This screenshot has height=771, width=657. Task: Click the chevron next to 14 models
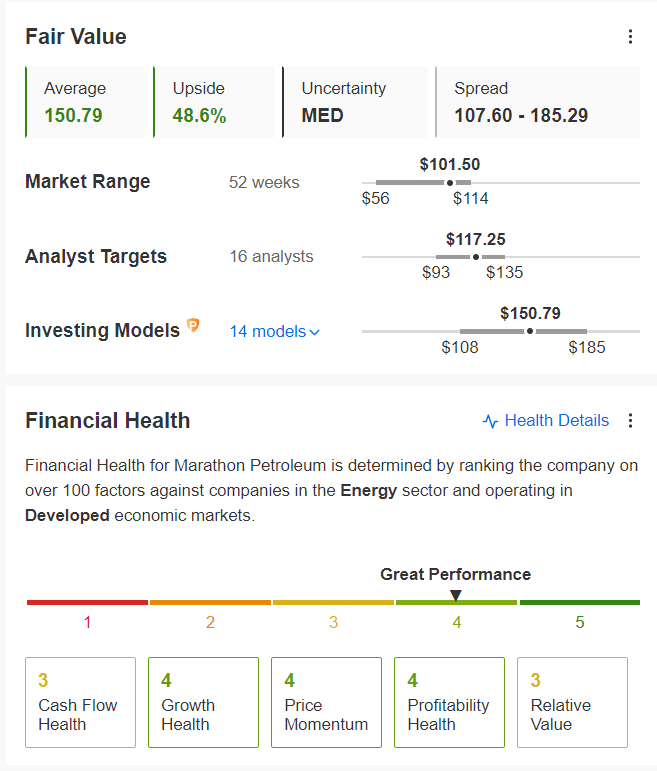coord(315,332)
